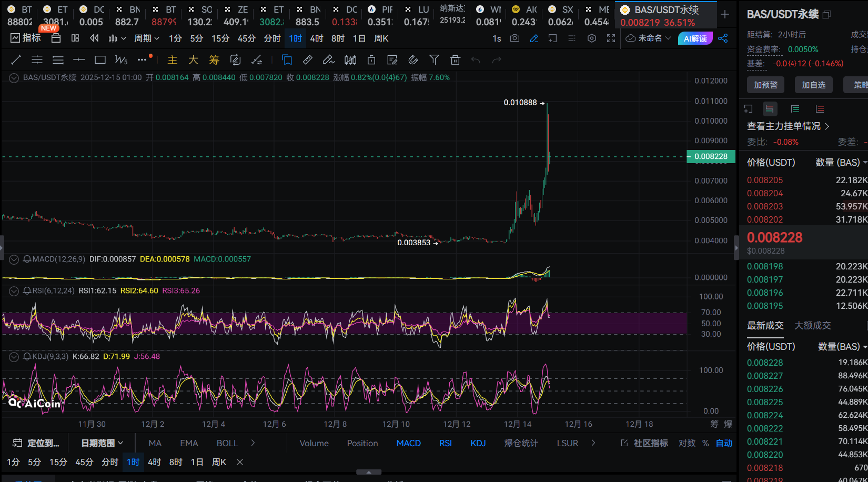Open the filter funnel tool
Viewport: 868px width, 482px height.
tap(434, 60)
